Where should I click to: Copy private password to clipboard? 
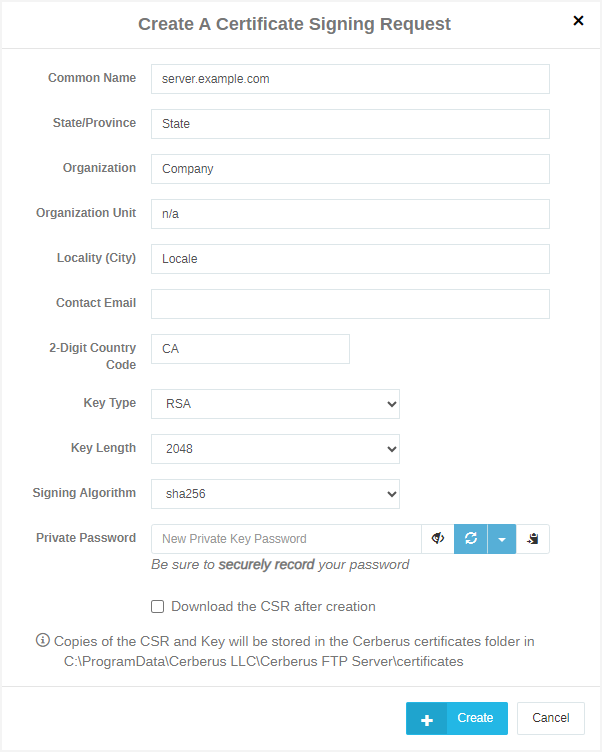pos(533,539)
